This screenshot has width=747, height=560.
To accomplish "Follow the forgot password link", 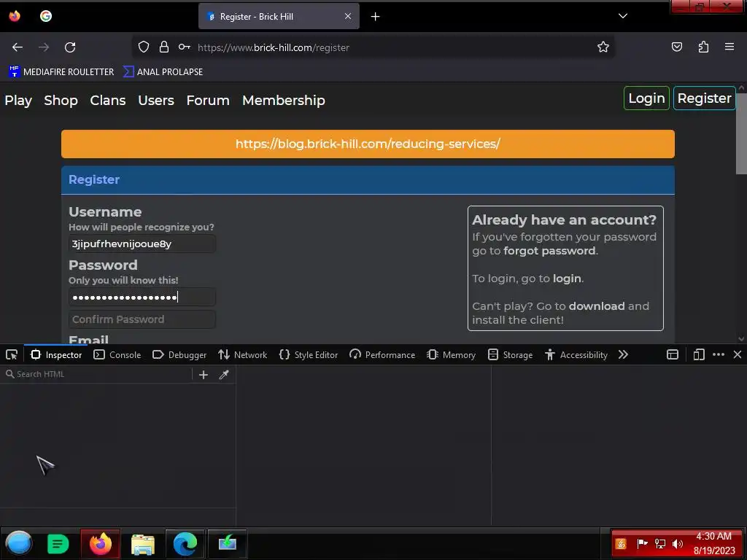I will pyautogui.click(x=549, y=251).
